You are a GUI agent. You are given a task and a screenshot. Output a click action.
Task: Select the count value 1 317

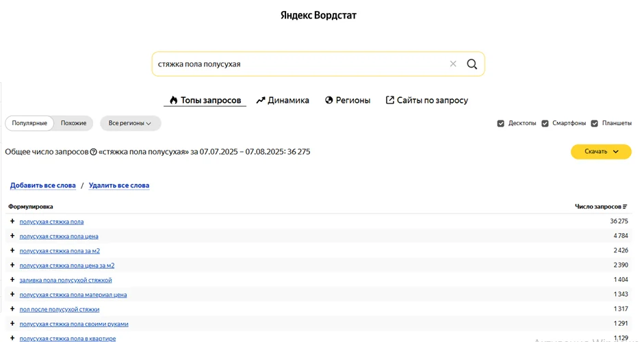(621, 308)
